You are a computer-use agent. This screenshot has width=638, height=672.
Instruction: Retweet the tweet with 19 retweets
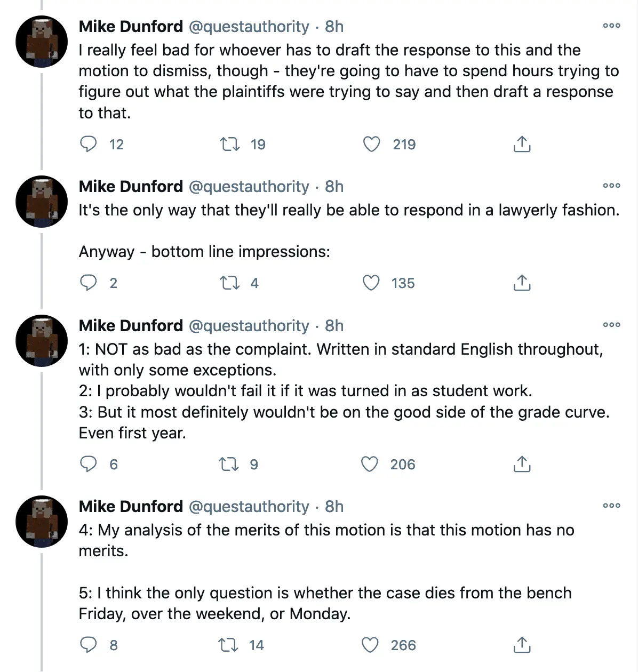(x=230, y=144)
